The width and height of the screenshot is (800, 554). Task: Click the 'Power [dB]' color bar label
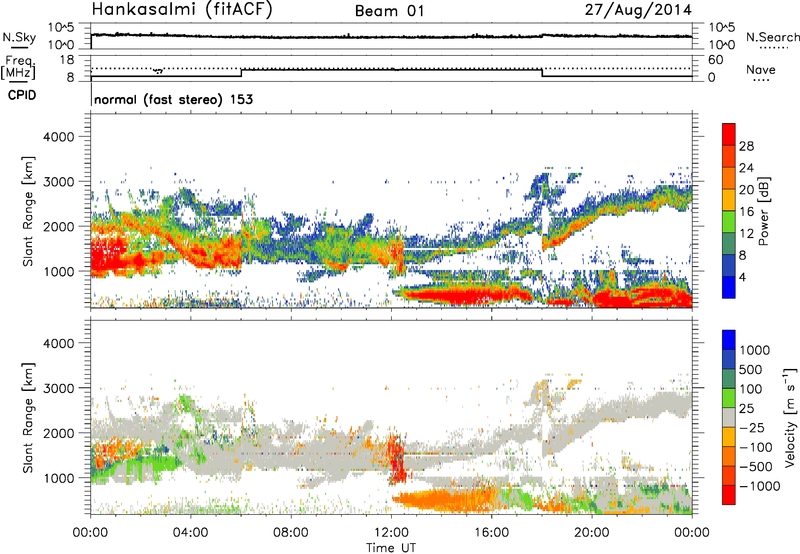point(763,211)
